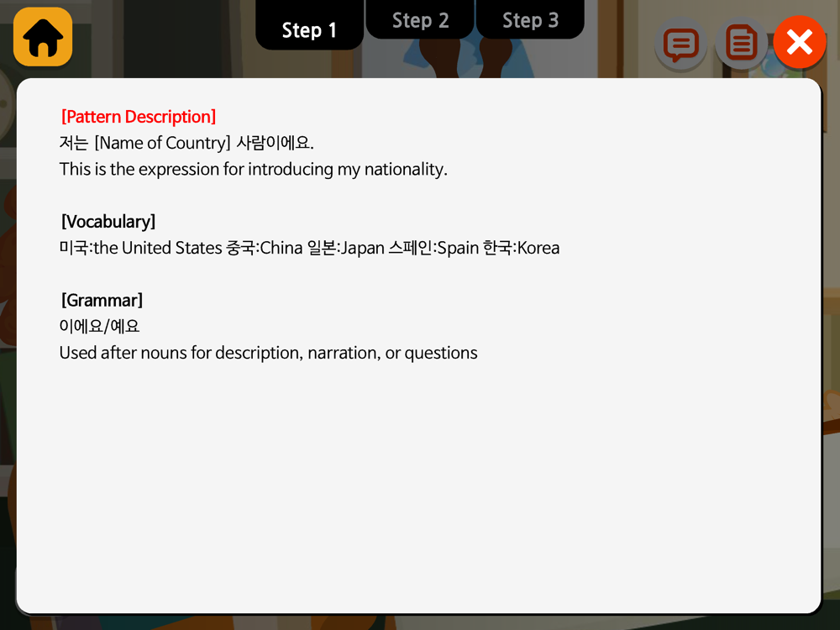This screenshot has height=630, width=840.
Task: Select the vocabulary entry 미국:the United States
Action: [140, 248]
